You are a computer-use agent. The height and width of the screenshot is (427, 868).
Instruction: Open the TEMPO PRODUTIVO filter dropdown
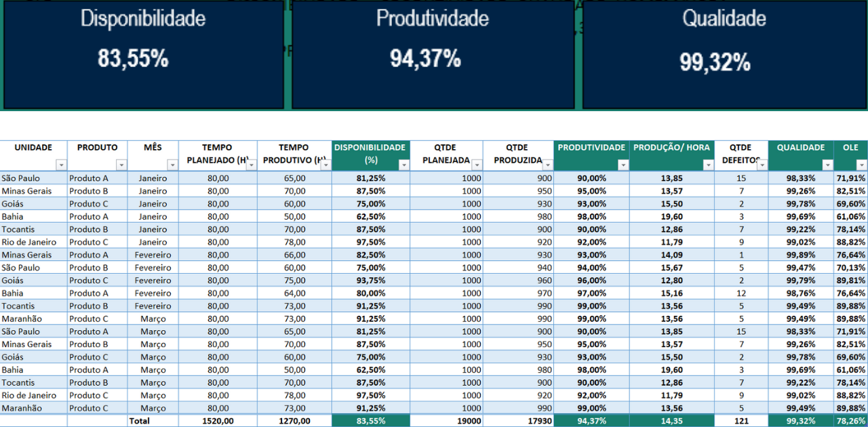tap(326, 165)
